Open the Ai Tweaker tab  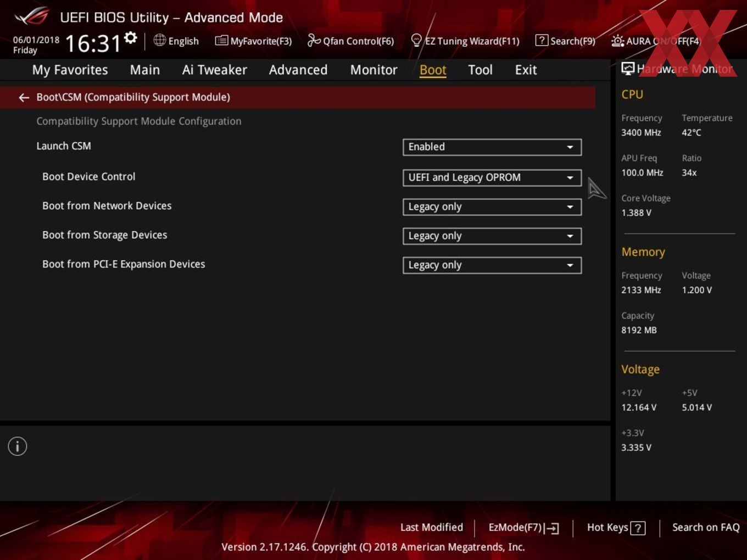pos(215,70)
